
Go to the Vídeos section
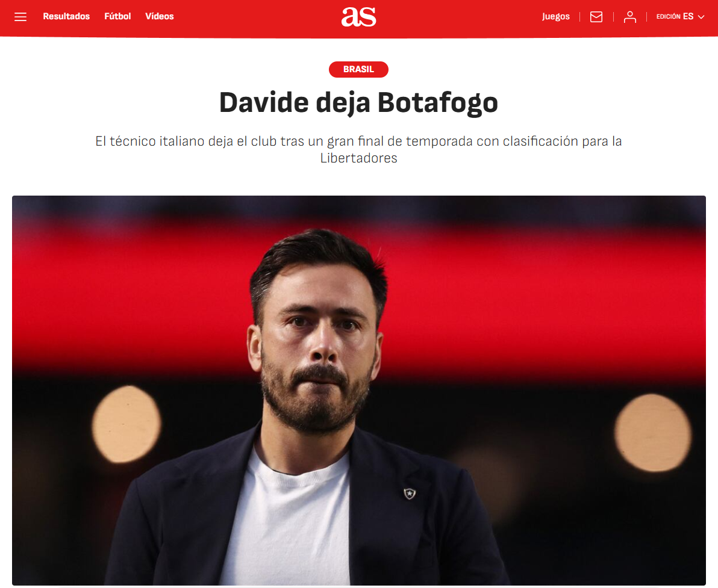[160, 16]
